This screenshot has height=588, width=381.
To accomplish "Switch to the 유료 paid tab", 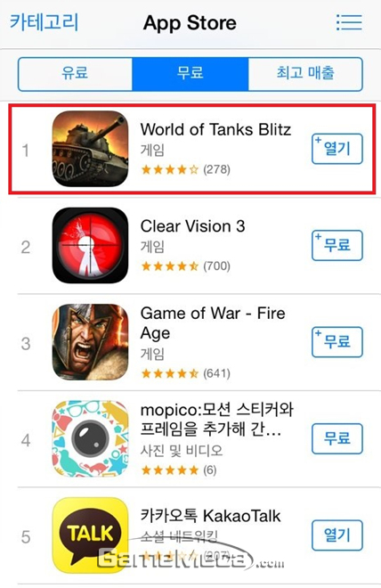I will point(75,74).
